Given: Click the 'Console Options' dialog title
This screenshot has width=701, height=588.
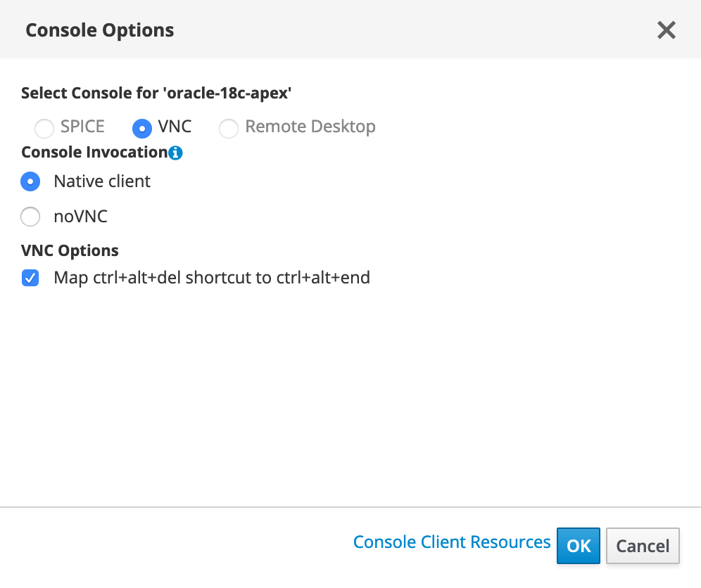Looking at the screenshot, I should [100, 30].
